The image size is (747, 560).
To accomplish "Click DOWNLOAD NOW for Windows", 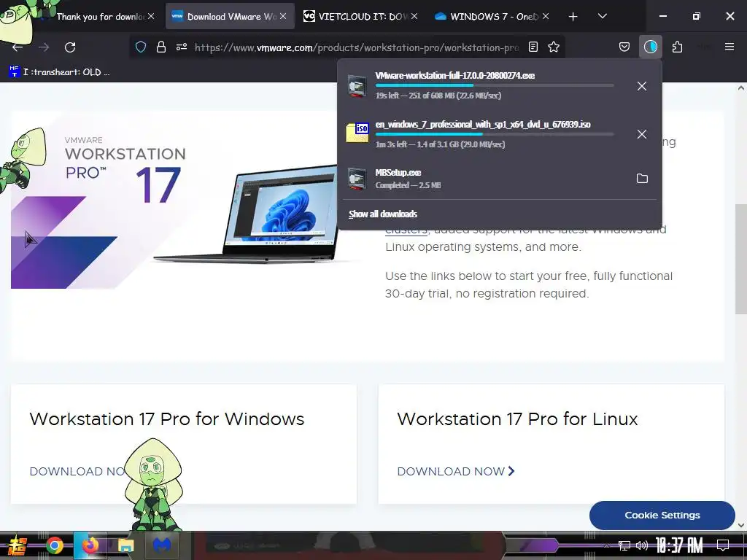I will [x=76, y=472].
